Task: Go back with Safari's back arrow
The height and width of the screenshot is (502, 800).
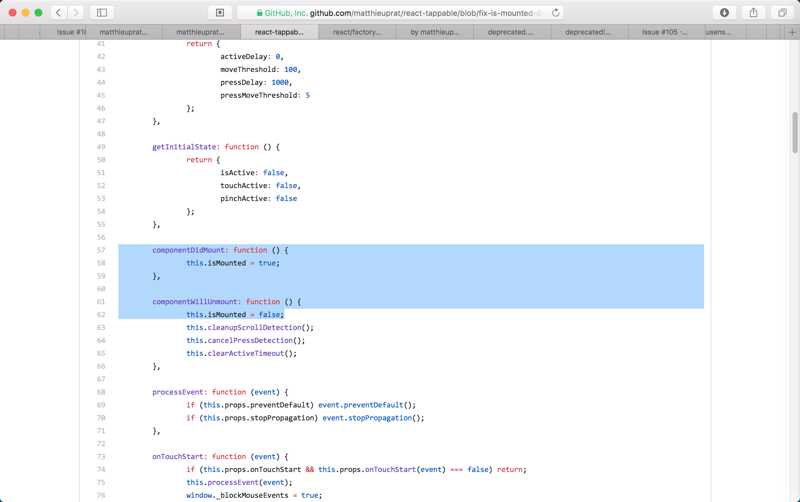Action: [58, 13]
